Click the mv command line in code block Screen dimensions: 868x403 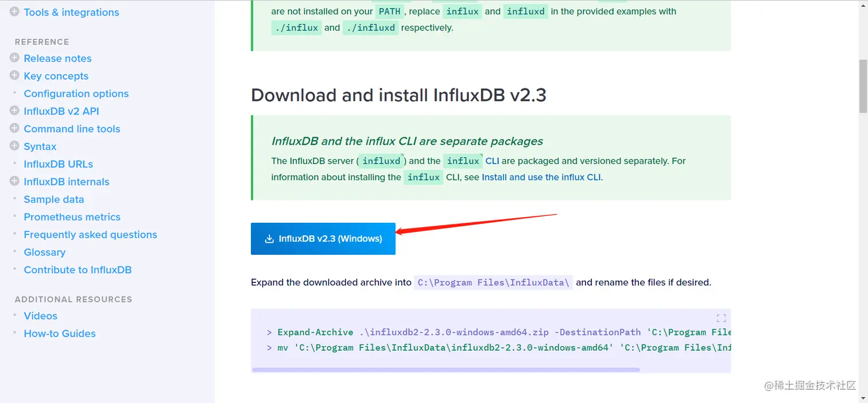pos(498,347)
